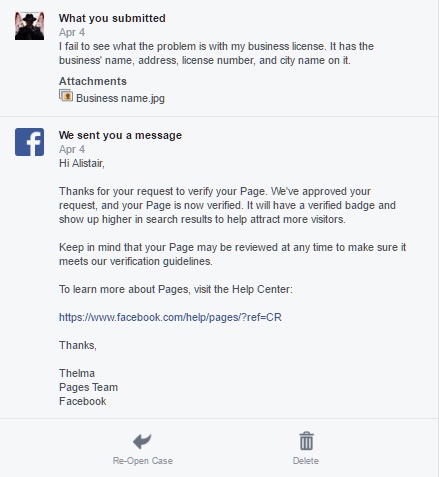Click the Delete trash can icon
439x477 pixels.
tap(306, 441)
